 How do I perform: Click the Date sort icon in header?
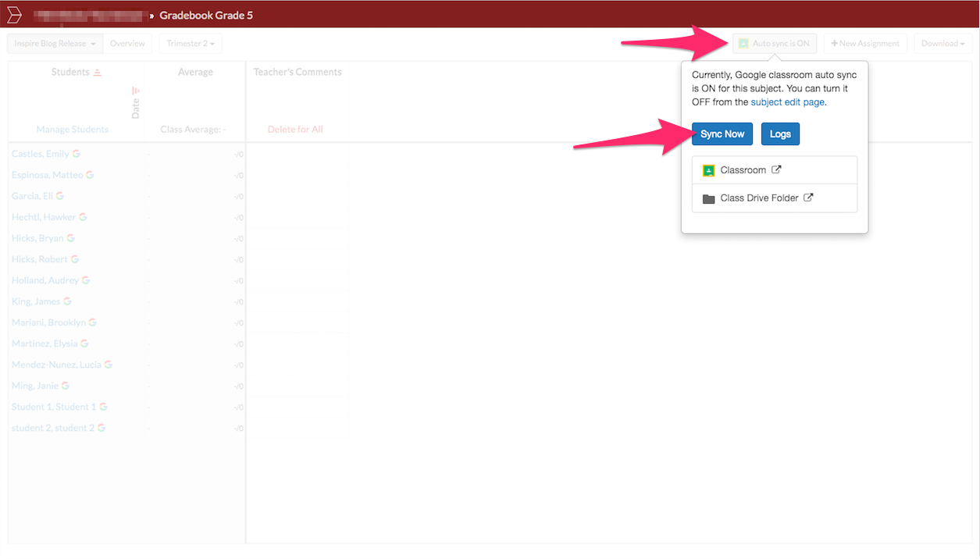coord(136,91)
